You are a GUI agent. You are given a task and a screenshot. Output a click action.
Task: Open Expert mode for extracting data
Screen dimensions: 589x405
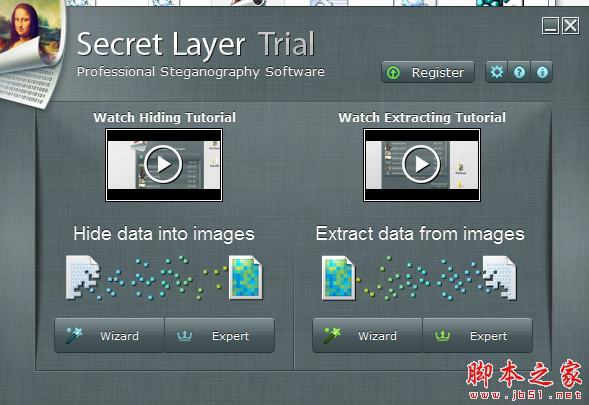(477, 335)
